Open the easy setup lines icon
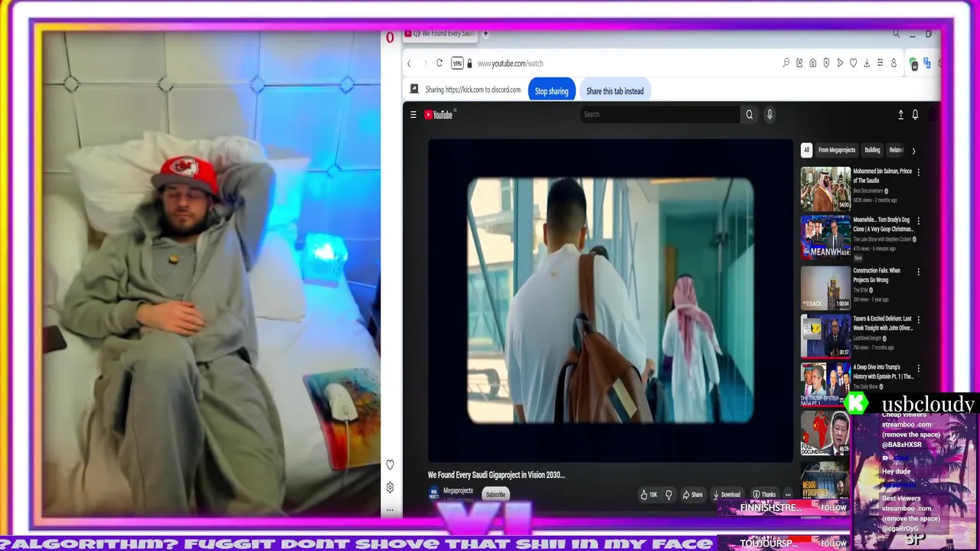Image resolution: width=980 pixels, height=551 pixels. point(880,64)
